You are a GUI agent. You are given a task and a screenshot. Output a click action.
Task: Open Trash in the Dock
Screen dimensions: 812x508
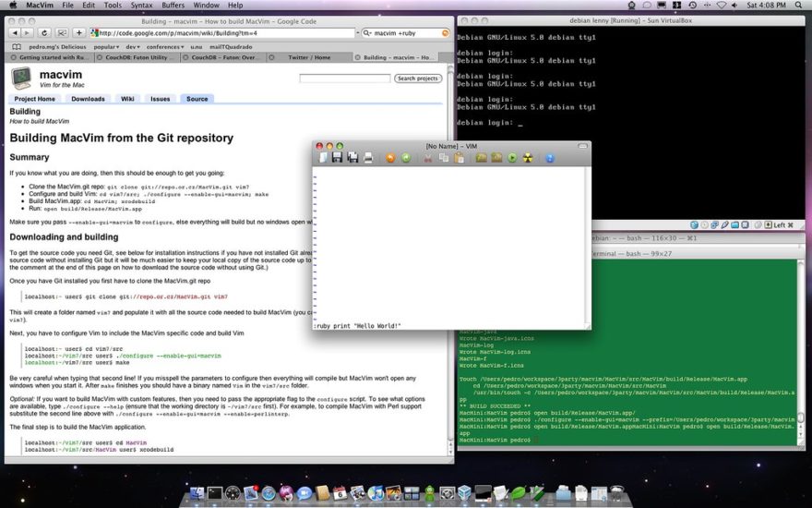pyautogui.click(x=616, y=493)
